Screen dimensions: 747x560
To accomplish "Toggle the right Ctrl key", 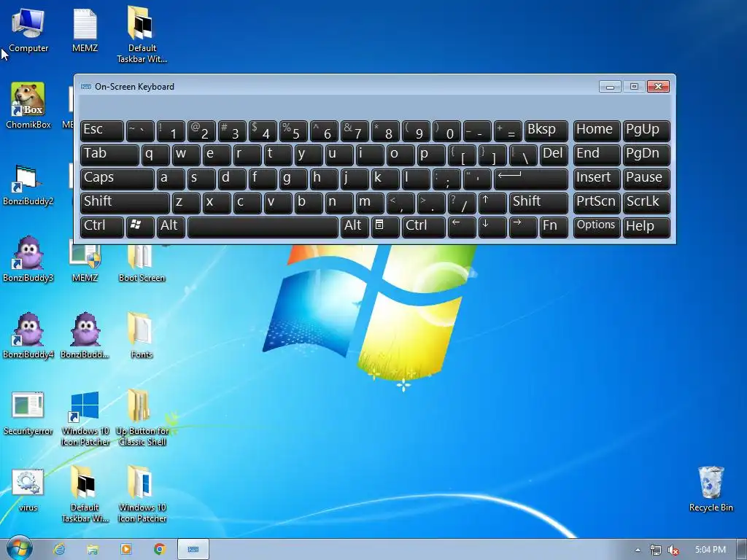I will pos(424,227).
